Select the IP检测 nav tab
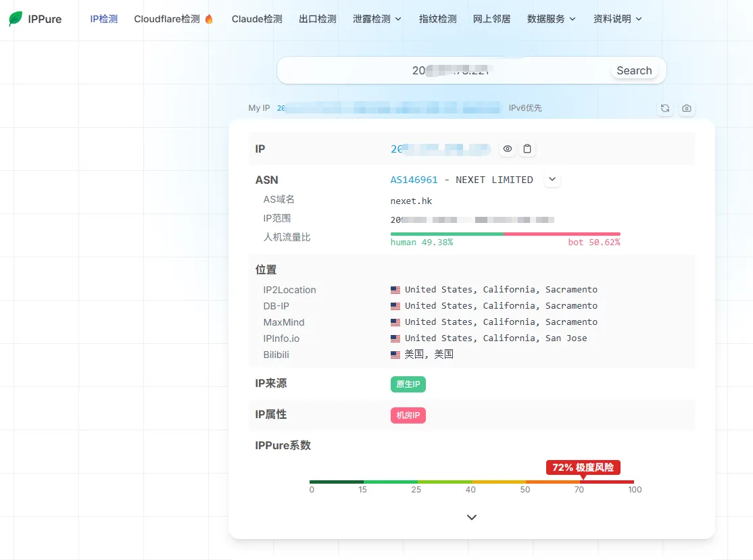 [103, 19]
